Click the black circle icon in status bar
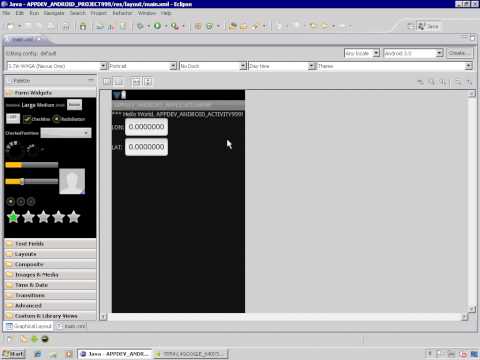Screen dimensions: 480x360 pyautogui.click(x=45, y=339)
